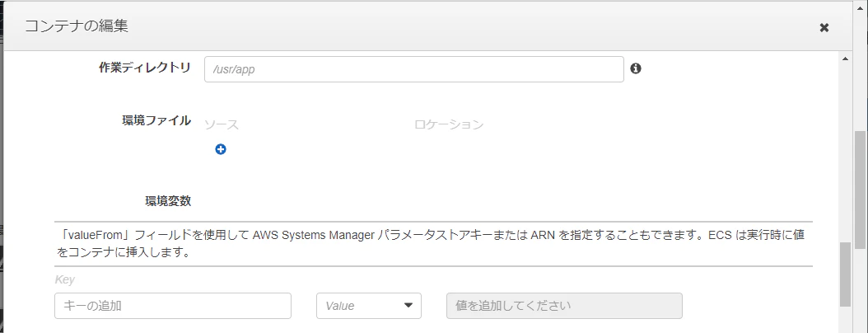Close the コンテナの編集 dialog
The image size is (868, 333).
(x=824, y=27)
